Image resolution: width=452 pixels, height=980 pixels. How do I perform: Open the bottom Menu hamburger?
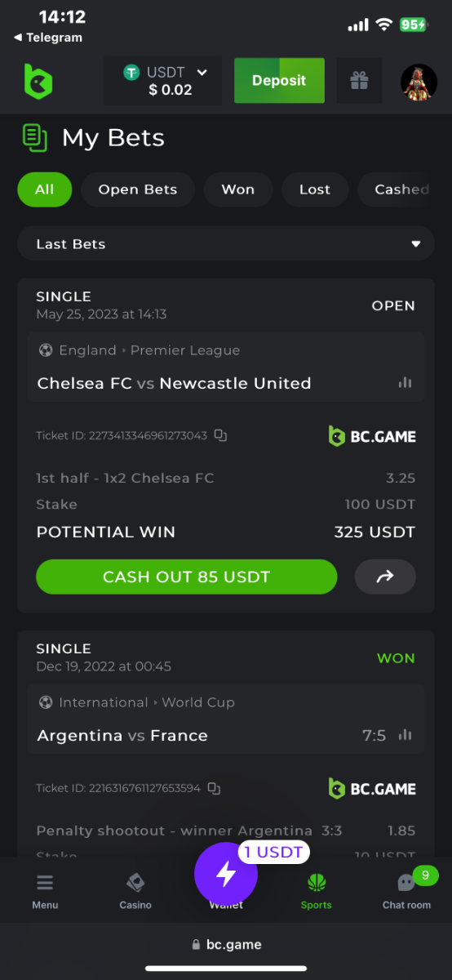(45, 891)
